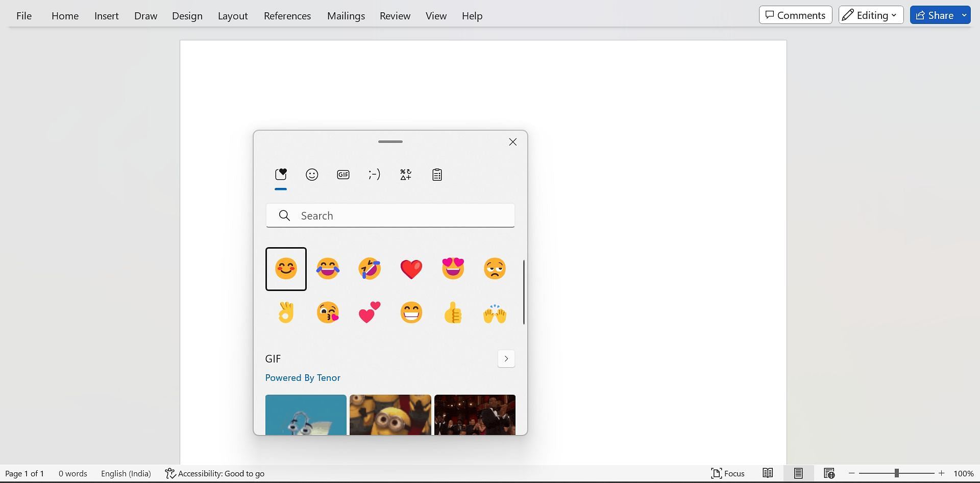Expand the Share dropdown arrow
Screen dimensions: 980x483
point(964,15)
